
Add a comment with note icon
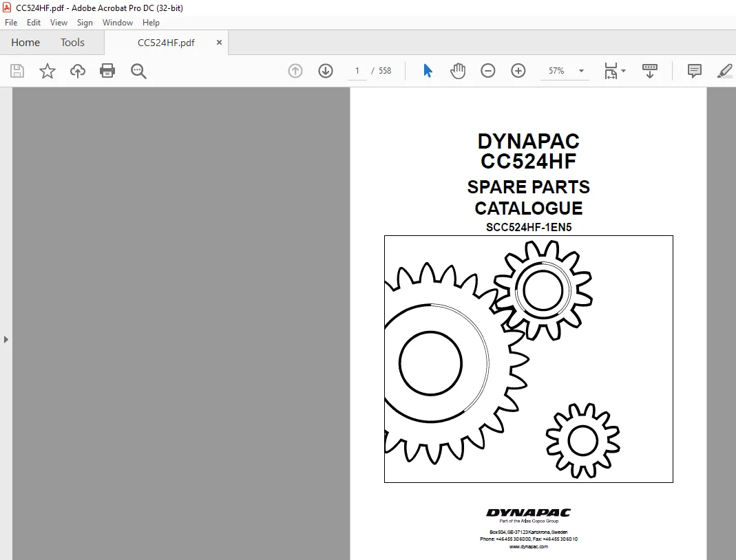pyautogui.click(x=694, y=71)
